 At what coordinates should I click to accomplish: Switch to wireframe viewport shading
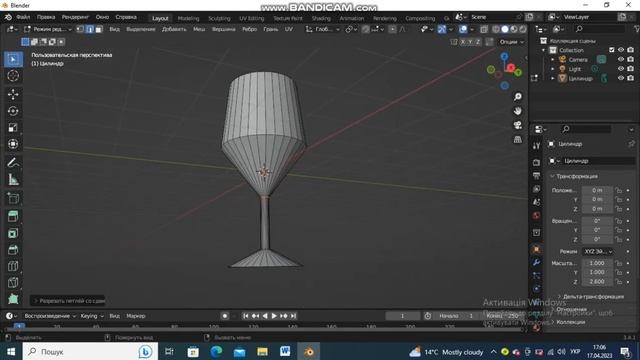(x=496, y=29)
